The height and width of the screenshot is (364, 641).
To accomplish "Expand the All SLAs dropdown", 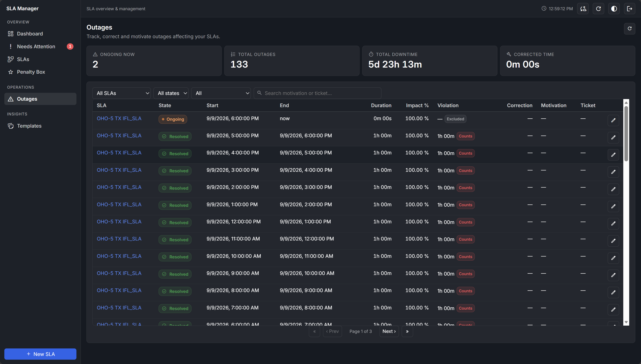I will [122, 93].
